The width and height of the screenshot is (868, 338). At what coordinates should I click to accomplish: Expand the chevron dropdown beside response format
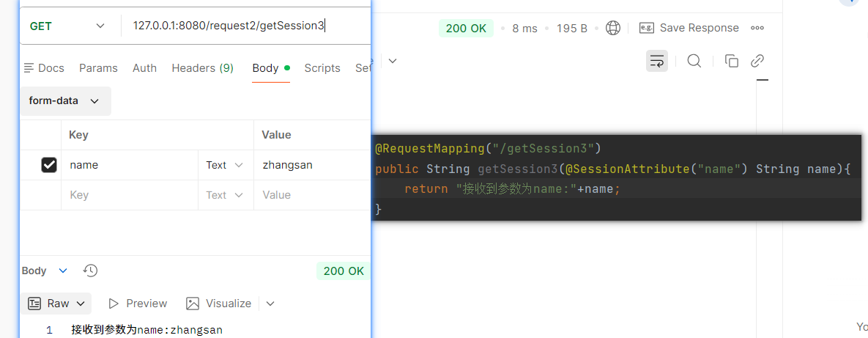[x=393, y=60]
